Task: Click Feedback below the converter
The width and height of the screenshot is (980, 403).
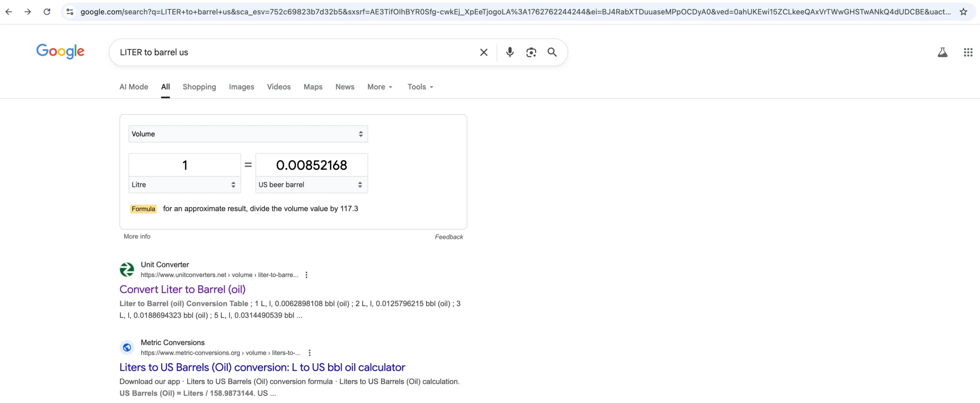Action: (449, 237)
